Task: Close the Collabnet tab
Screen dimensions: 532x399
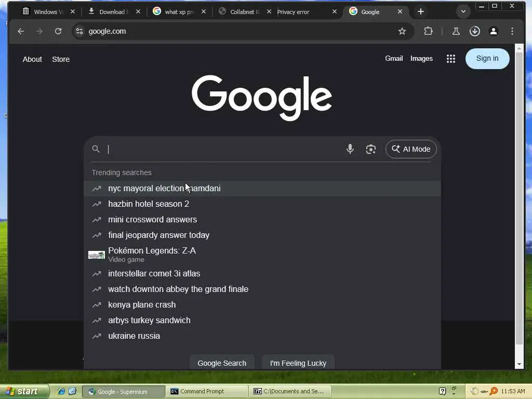Action: [269, 11]
